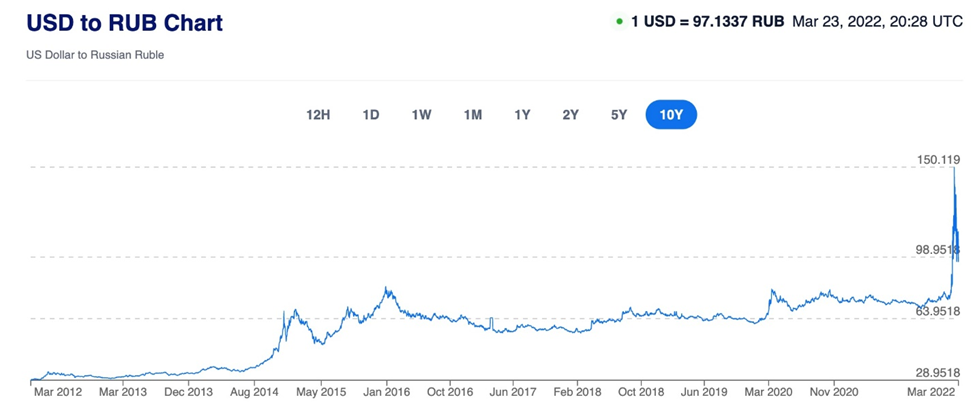Choose the 2Y time range
Screen dimensions: 975x419
coord(570,115)
